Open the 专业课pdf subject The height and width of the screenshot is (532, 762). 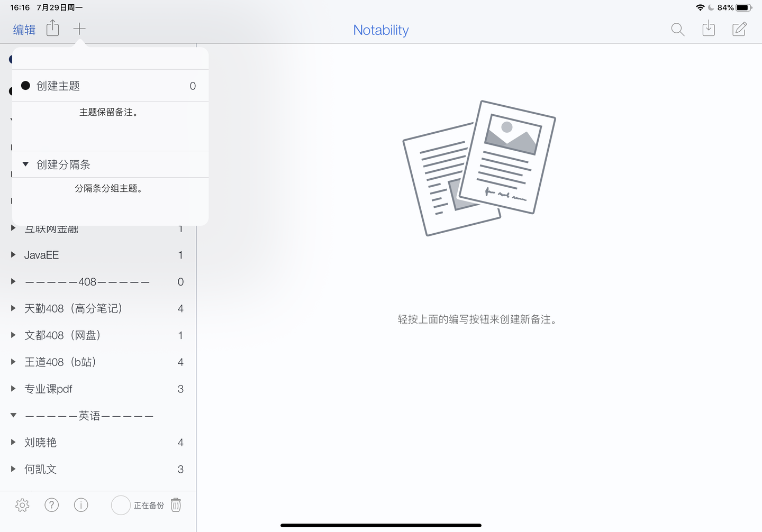coord(98,389)
